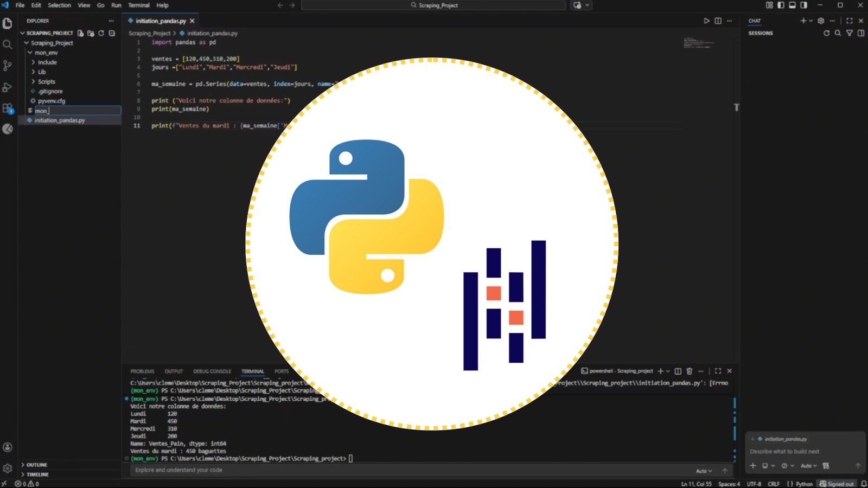Expand the Lib folder in Explorer
Screen dimensions: 868x488
(42, 72)
